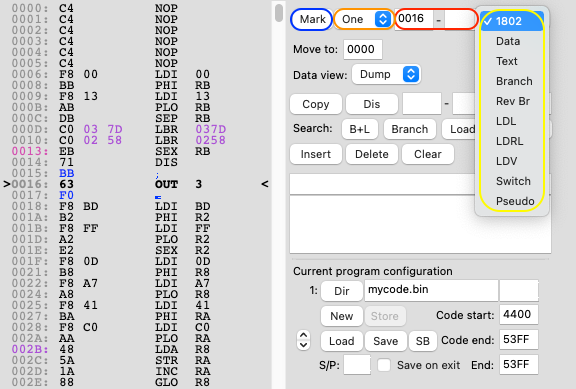Select LDV menu entry

click(x=511, y=161)
